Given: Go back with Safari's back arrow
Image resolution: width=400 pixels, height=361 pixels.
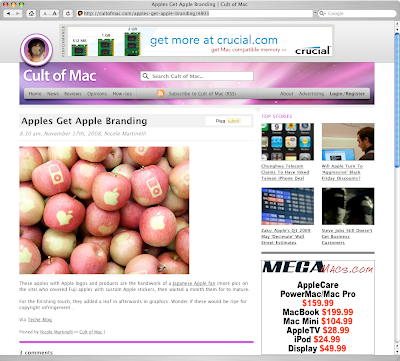Looking at the screenshot, I should point(8,14).
